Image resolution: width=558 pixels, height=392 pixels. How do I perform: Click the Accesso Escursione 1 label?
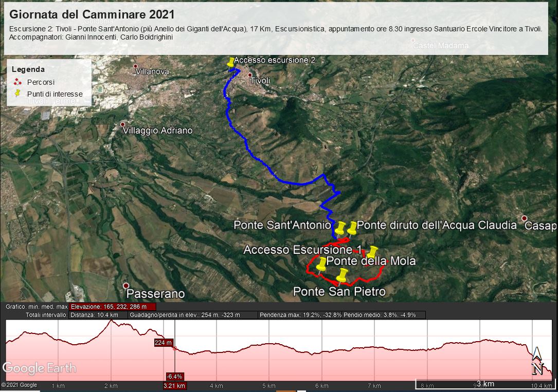[303, 250]
